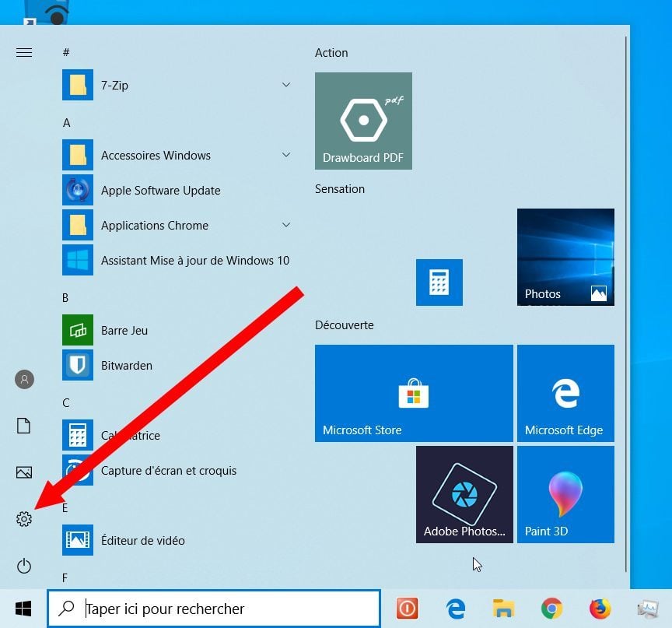Image resolution: width=672 pixels, height=628 pixels.
Task: Open Éditeur de vidéo
Action: click(177, 540)
